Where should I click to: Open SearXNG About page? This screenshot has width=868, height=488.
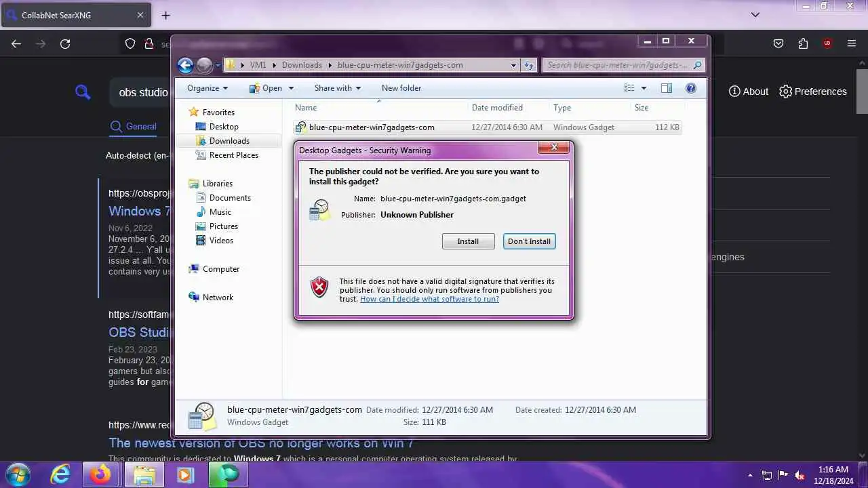(749, 91)
